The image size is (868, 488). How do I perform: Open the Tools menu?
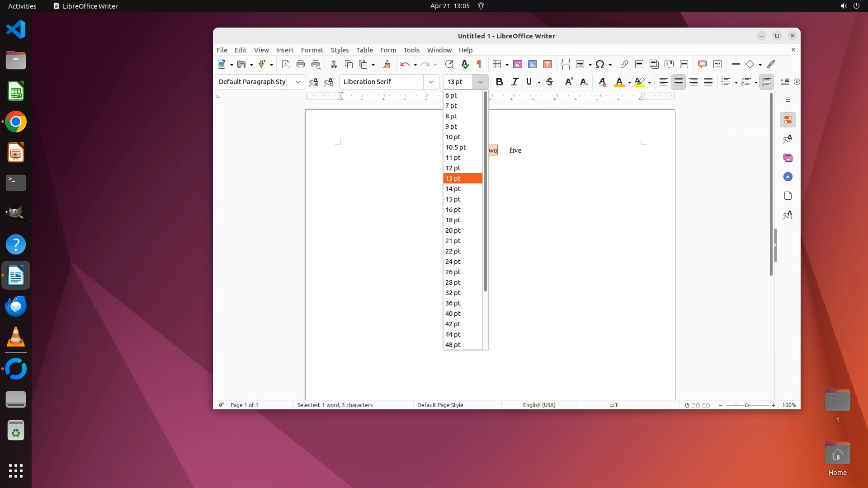click(x=411, y=50)
